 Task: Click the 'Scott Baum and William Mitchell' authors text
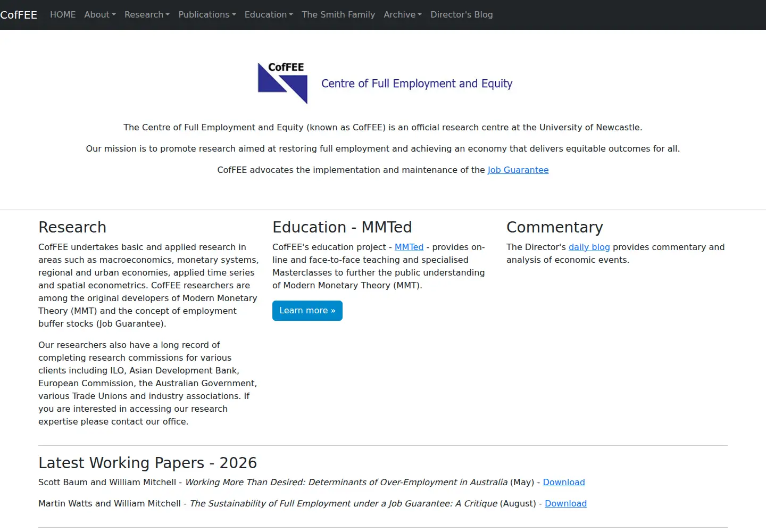pyautogui.click(x=107, y=483)
